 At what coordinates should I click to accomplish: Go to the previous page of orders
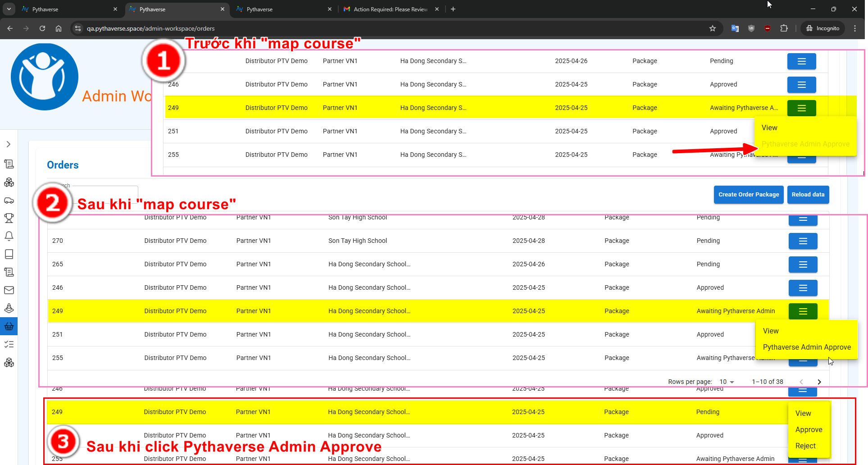coord(801,382)
